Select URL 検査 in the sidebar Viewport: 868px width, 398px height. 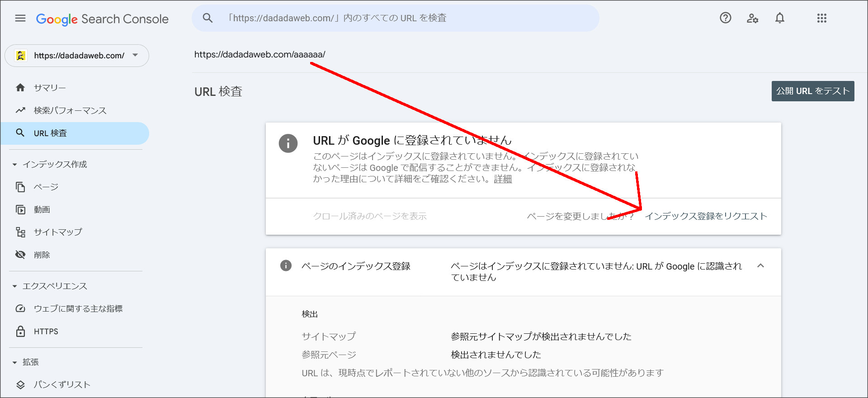point(75,133)
